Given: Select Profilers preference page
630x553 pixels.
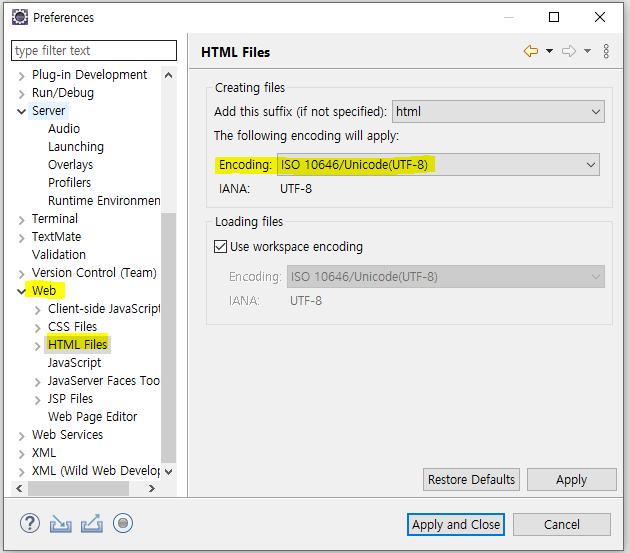Looking at the screenshot, I should (x=70, y=182).
